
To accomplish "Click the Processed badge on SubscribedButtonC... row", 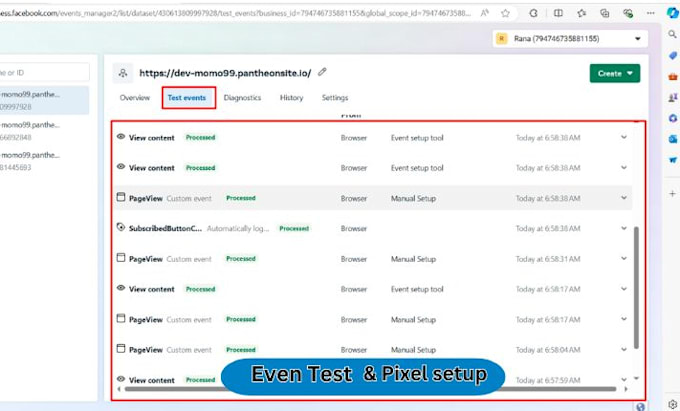I will click(x=294, y=228).
